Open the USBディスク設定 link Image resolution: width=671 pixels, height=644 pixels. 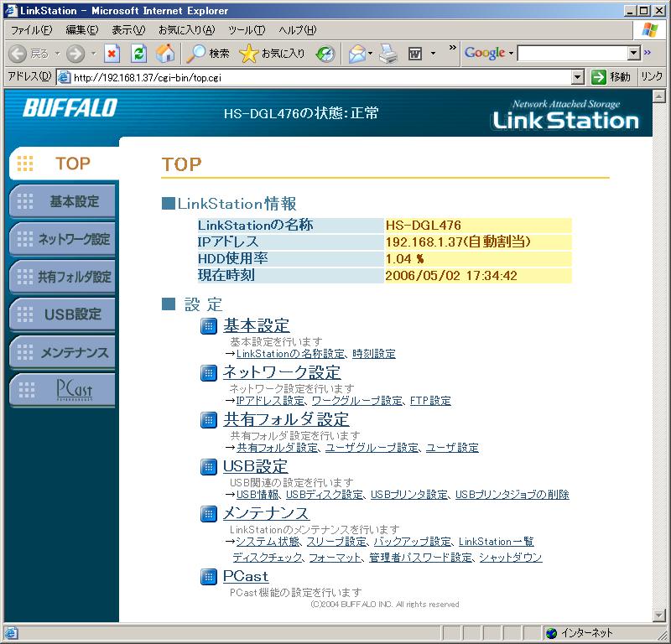325,495
